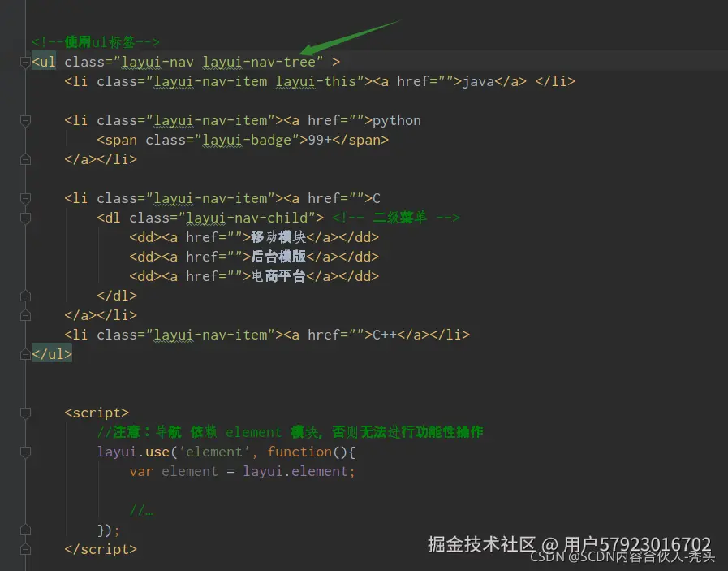Image resolution: width=728 pixels, height=571 pixels.
Task: Click the word java inside the anchor
Action: pyautogui.click(x=478, y=82)
